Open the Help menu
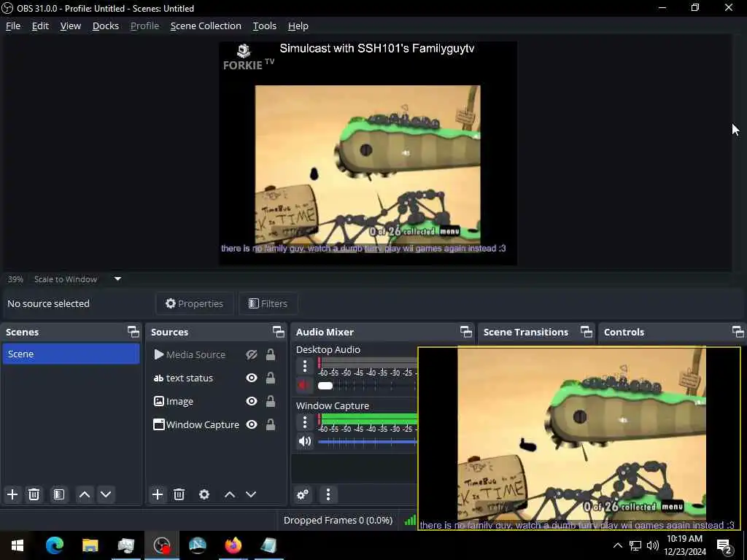Image resolution: width=747 pixels, height=560 pixels. pos(298,26)
